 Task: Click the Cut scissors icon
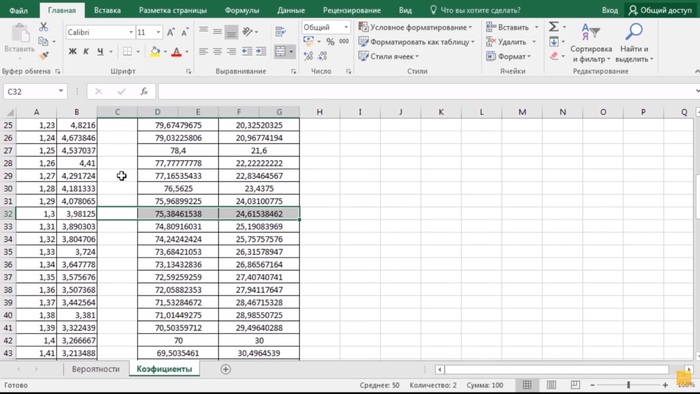pos(43,27)
